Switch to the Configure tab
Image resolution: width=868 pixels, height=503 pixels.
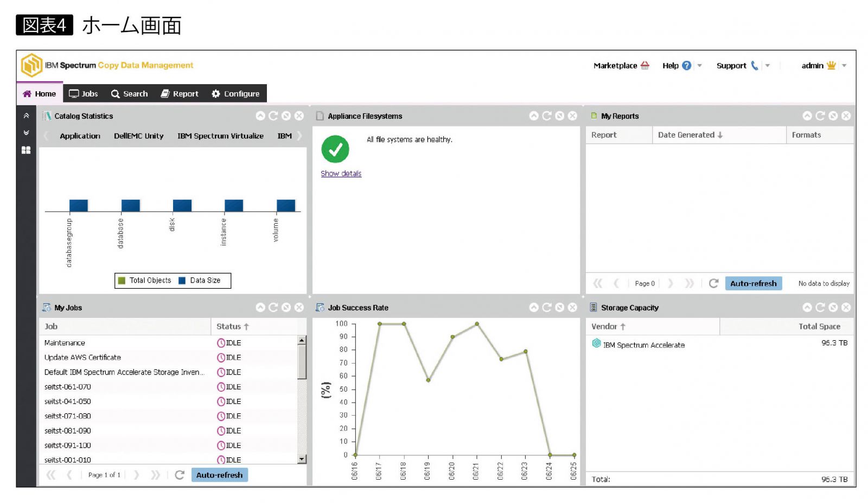click(235, 94)
